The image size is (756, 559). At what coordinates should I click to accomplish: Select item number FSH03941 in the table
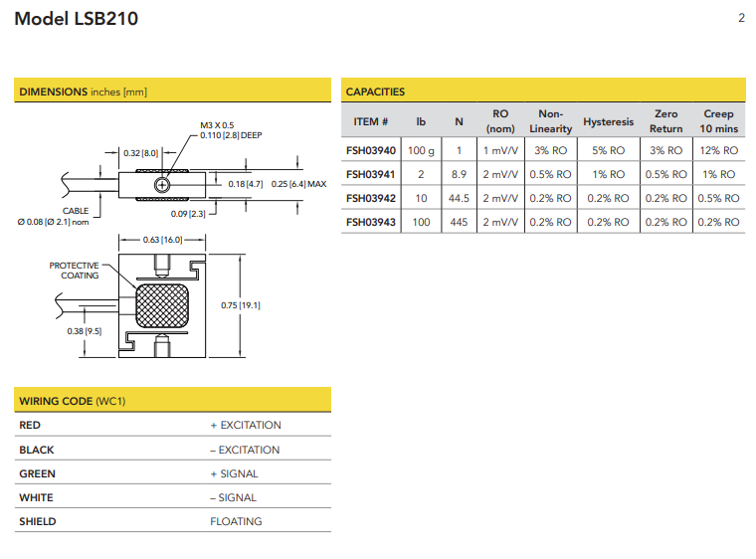click(371, 174)
